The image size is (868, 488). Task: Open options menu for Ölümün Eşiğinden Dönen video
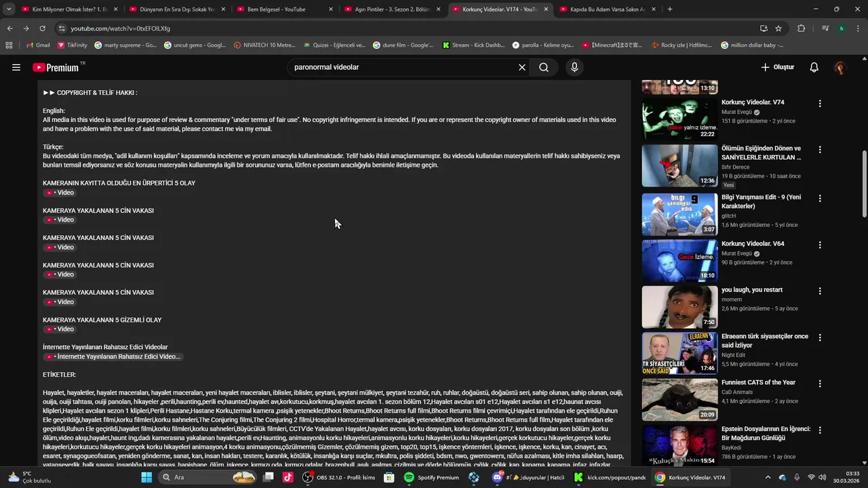click(x=820, y=149)
